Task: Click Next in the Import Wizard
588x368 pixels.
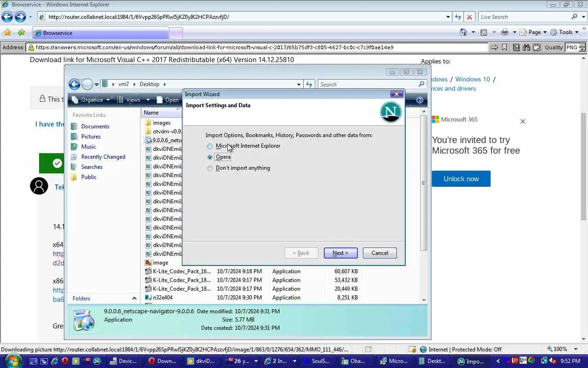Action: click(340, 253)
